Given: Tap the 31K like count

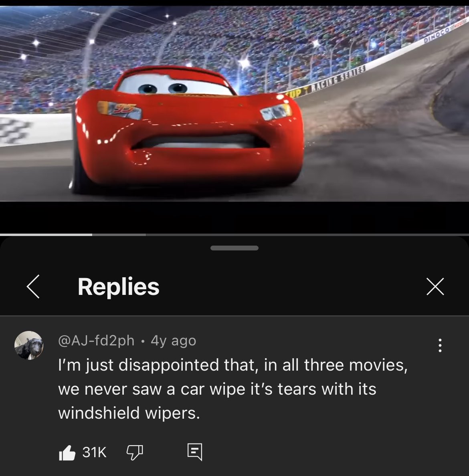Looking at the screenshot, I should click(95, 452).
